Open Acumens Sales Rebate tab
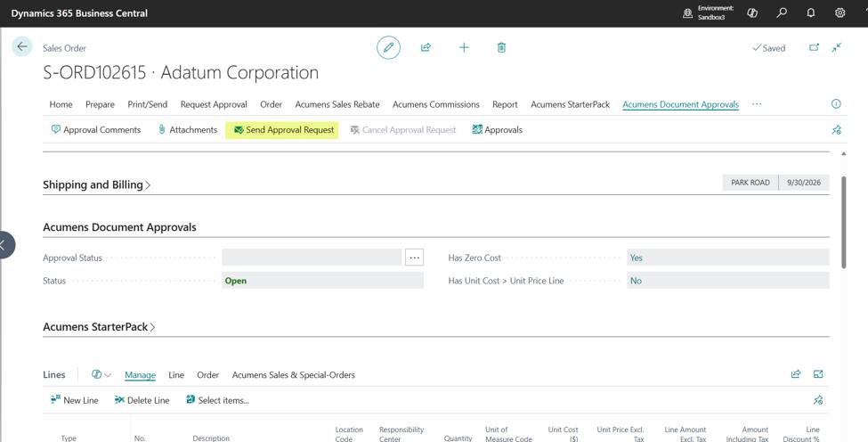This screenshot has width=868, height=442. pyautogui.click(x=337, y=104)
